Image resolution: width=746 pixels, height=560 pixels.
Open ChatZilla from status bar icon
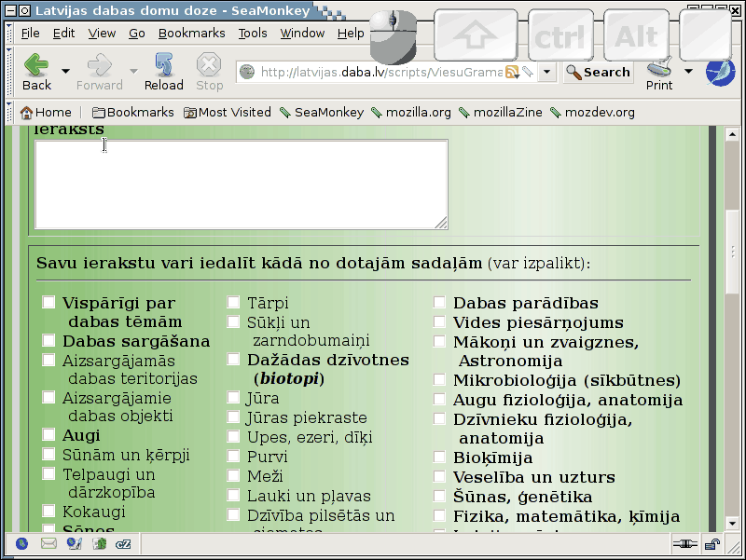[x=123, y=544]
